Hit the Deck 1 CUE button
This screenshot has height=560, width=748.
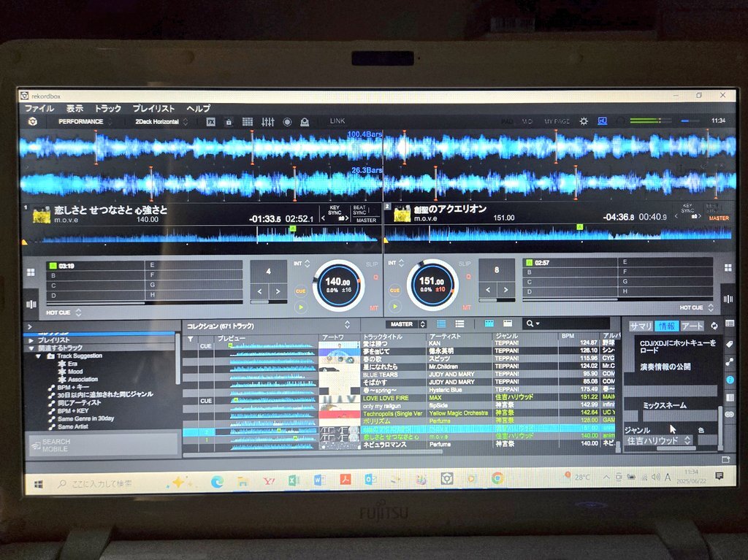coord(300,291)
